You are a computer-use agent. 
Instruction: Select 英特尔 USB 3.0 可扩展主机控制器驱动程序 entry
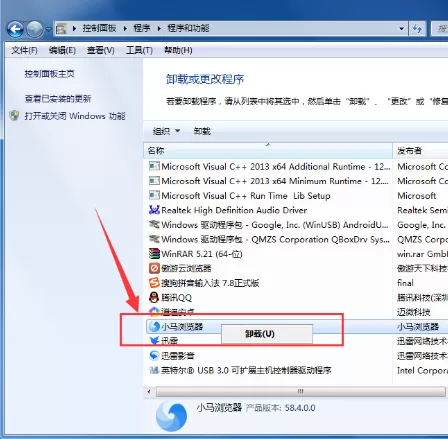[246, 370]
